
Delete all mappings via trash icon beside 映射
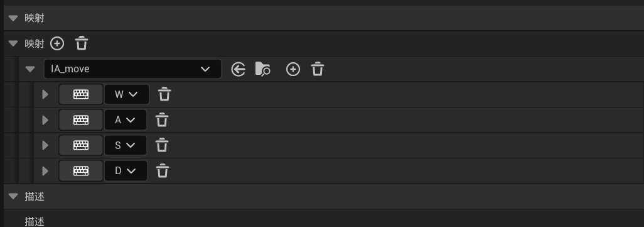(82, 43)
